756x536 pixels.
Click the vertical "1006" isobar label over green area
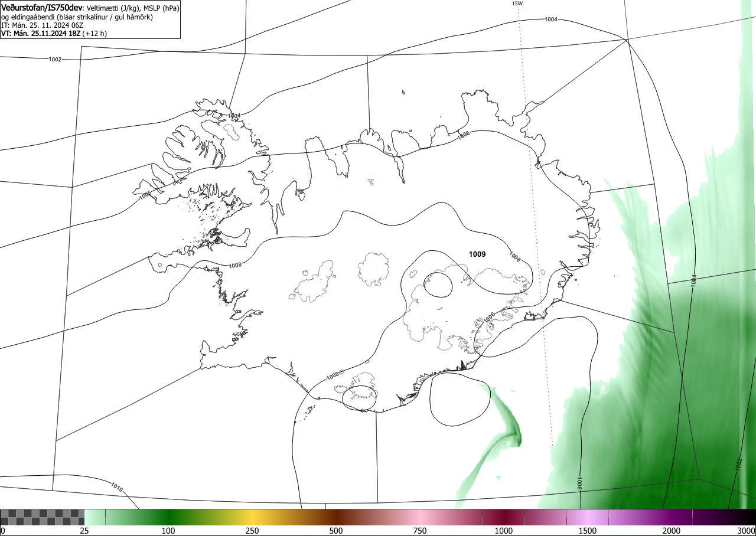point(580,483)
